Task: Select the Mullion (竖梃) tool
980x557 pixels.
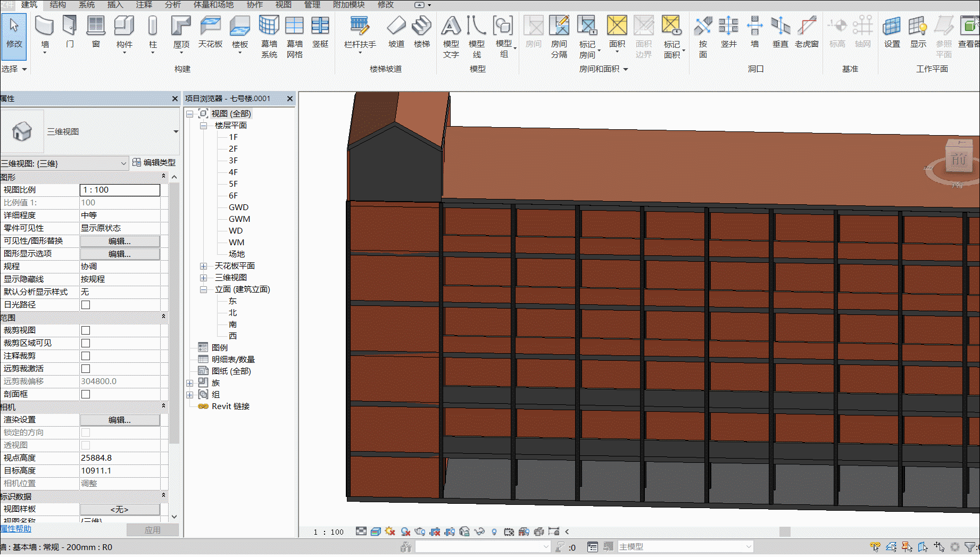Action: 320,31
